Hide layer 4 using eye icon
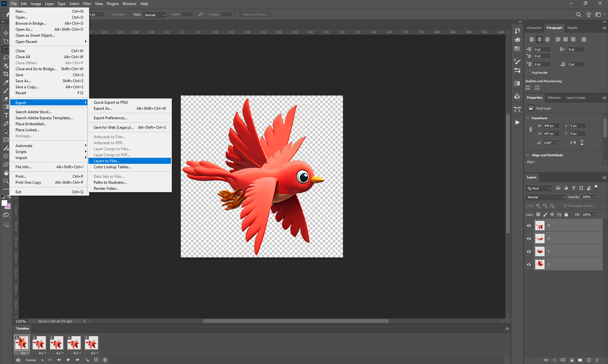The image size is (608, 364). (x=529, y=225)
